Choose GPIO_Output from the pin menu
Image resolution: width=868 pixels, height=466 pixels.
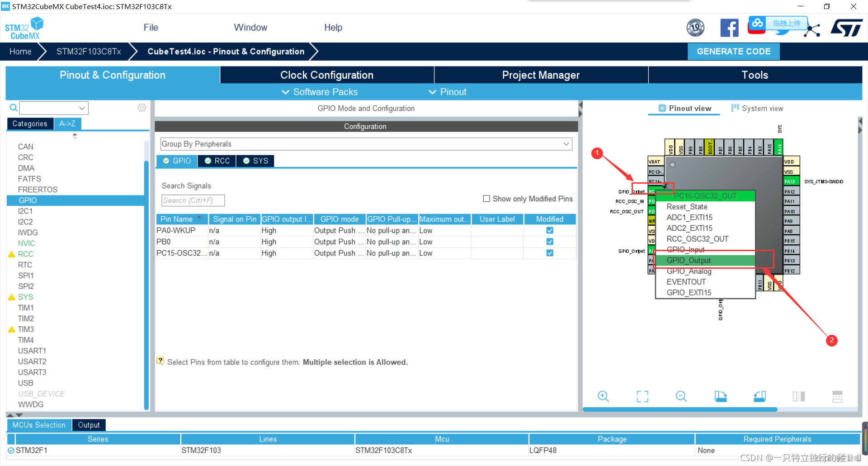point(705,261)
